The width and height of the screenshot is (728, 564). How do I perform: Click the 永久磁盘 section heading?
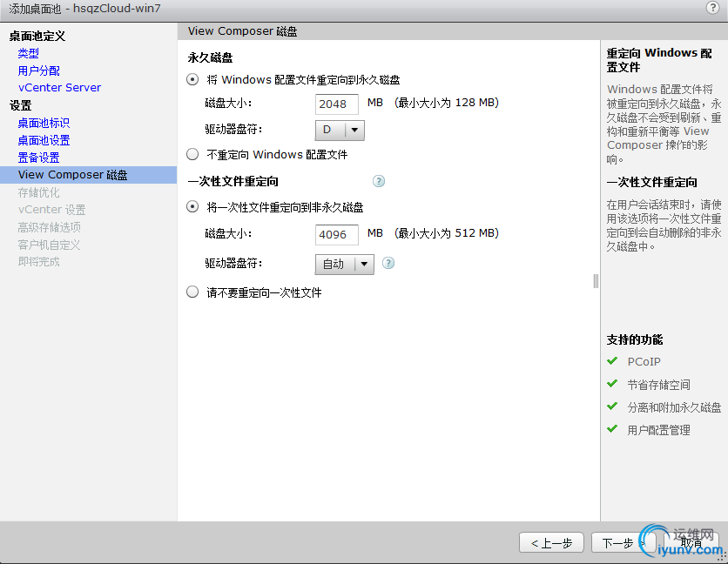click(210, 57)
